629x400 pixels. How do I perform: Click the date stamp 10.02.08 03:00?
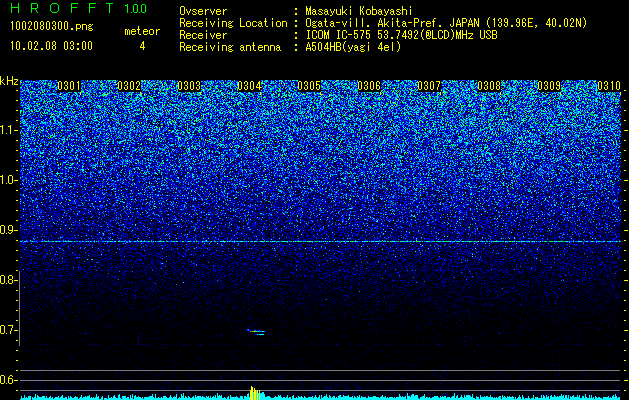pos(51,46)
